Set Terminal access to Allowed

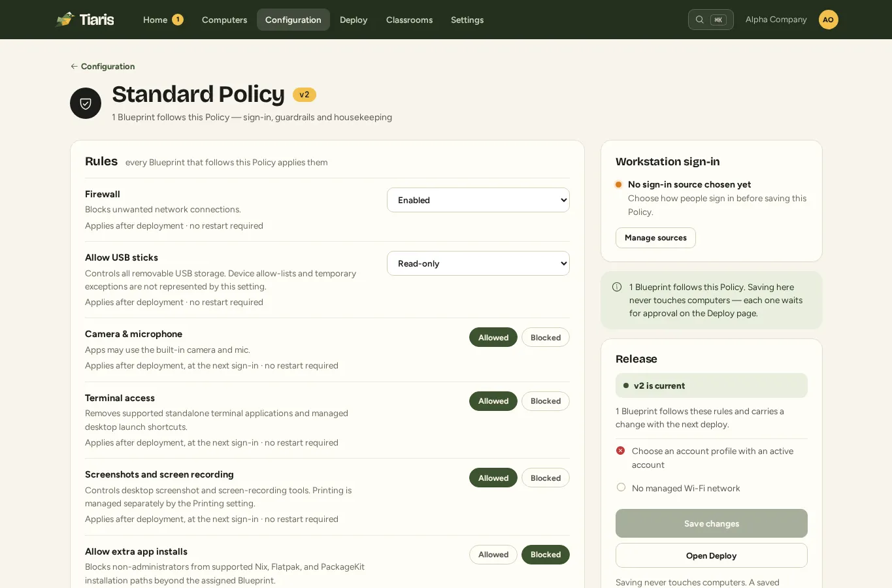click(x=493, y=401)
